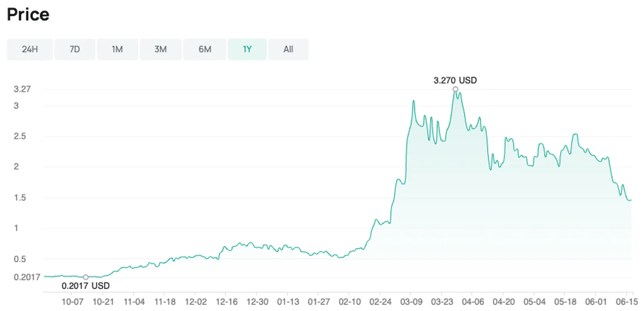Click the 0.2017 USD low label

86,286
